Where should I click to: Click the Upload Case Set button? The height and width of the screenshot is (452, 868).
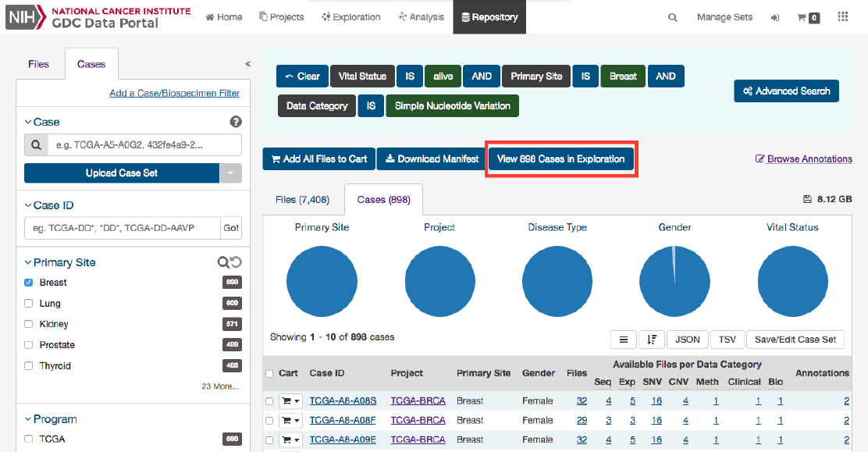tap(122, 173)
